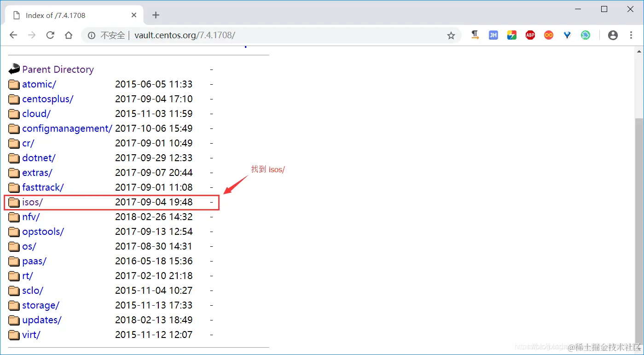The image size is (644, 355).
Task: Click the browser forward arrow
Action: [32, 35]
